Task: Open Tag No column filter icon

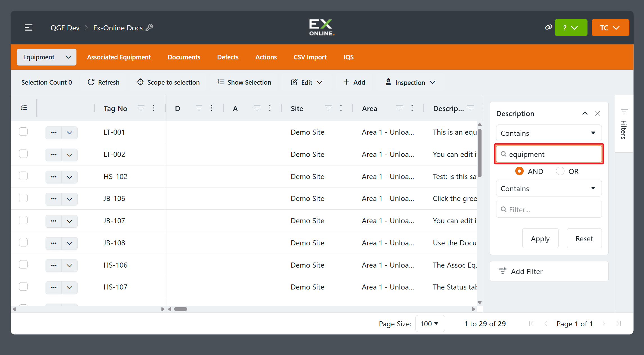Action: coord(141,108)
